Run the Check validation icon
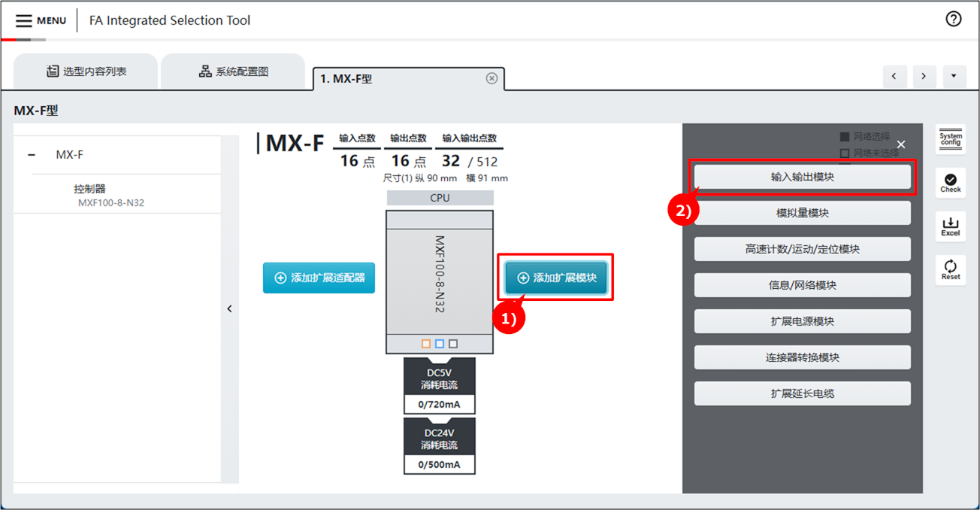The width and height of the screenshot is (980, 510). coord(951,182)
